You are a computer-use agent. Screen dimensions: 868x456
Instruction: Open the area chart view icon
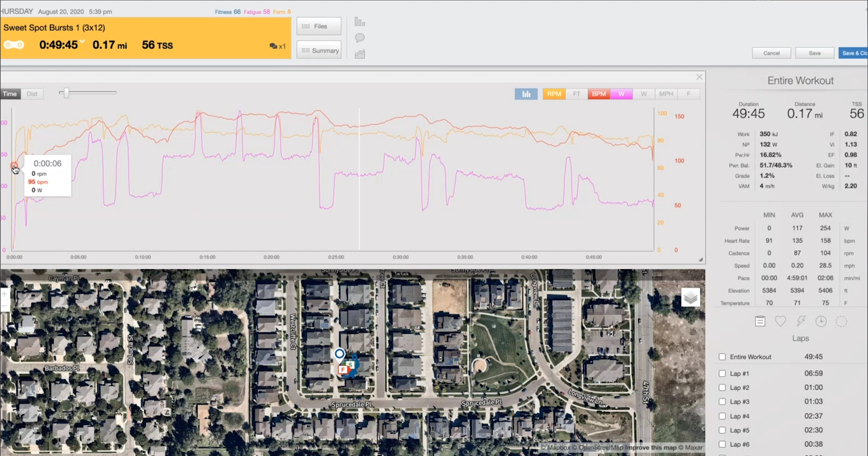coord(359,54)
